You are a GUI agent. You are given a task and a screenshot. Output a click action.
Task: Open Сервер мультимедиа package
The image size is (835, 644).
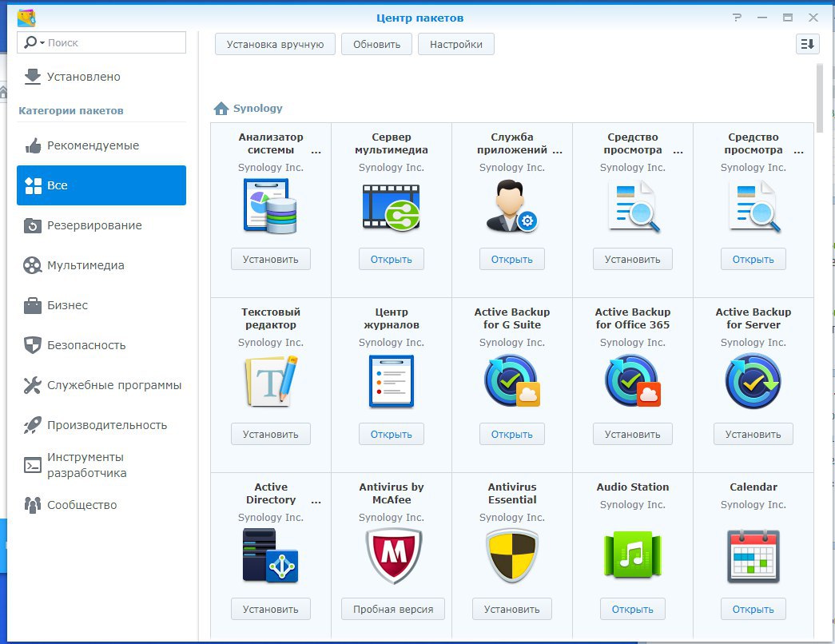point(391,259)
